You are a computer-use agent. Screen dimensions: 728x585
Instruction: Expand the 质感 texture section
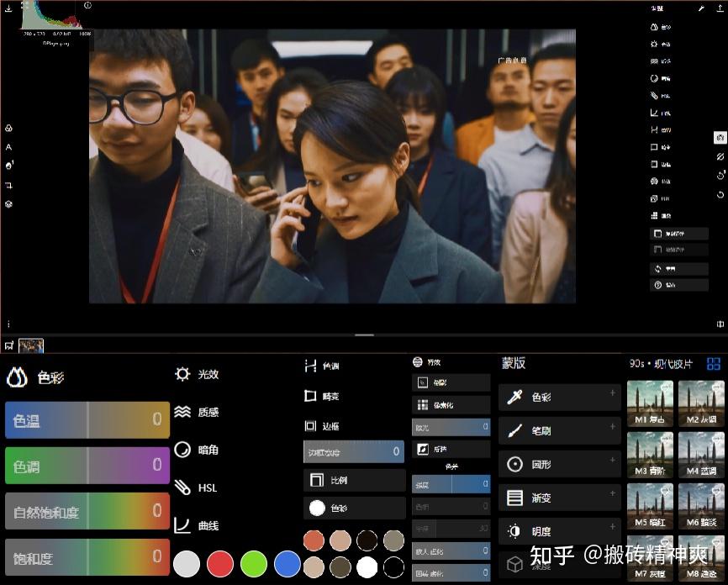click(197, 412)
